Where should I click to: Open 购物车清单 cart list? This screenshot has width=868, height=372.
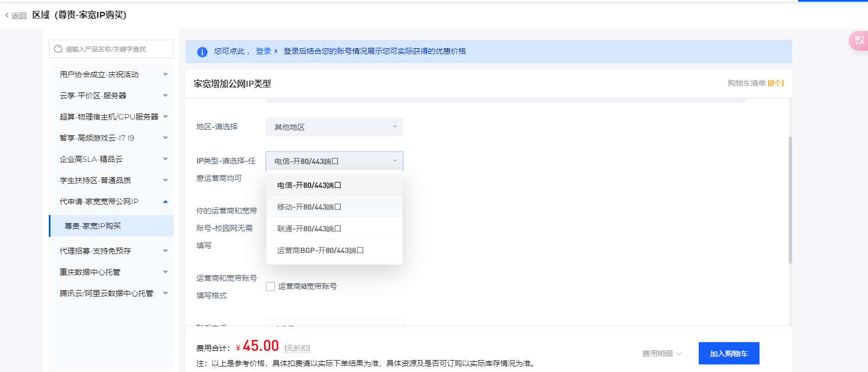point(755,83)
